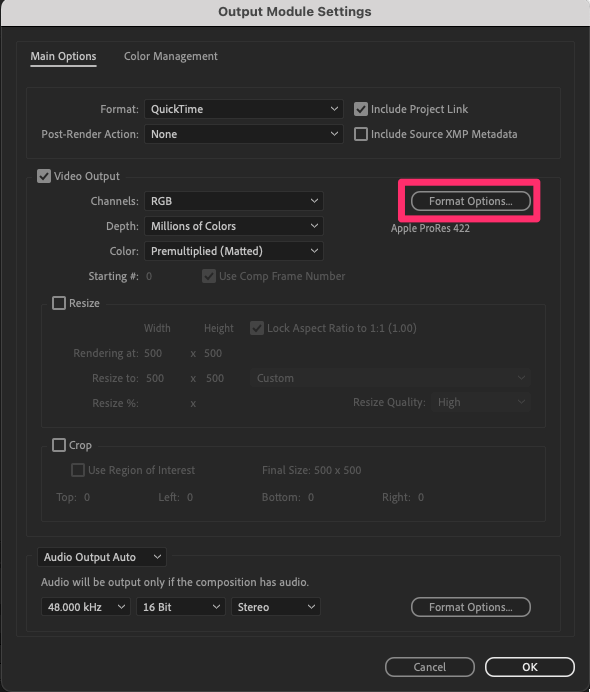
Task: Confirm settings with the OK button
Action: 530,667
